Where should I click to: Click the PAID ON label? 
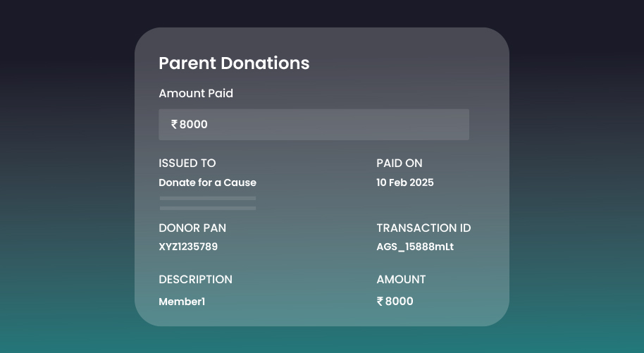point(400,163)
